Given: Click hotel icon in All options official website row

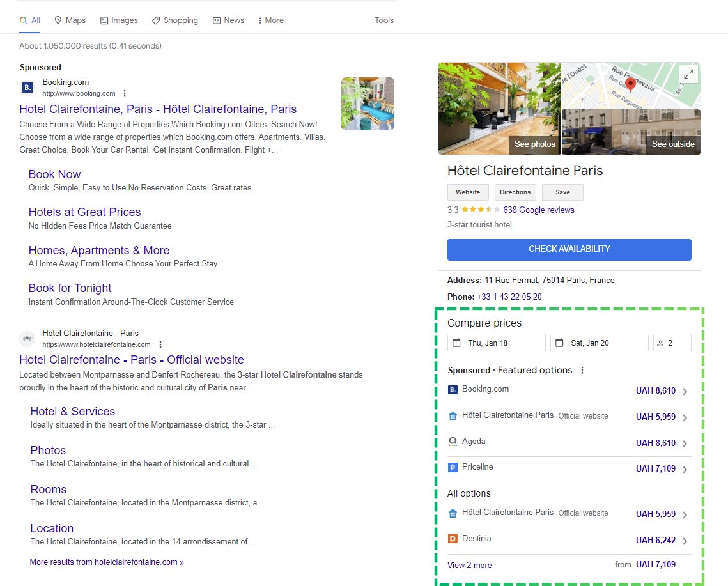Looking at the screenshot, I should click(x=453, y=513).
